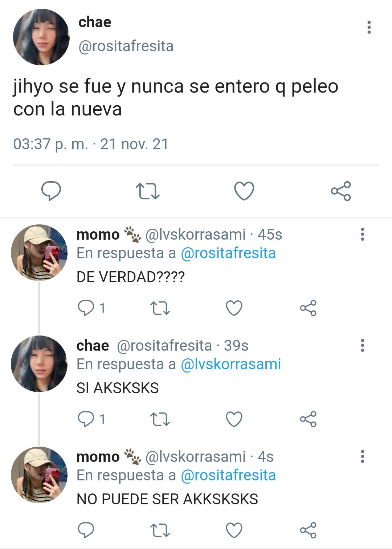
Task: Reply to the NO PUEDE SER AKKSKSKS tweet
Action: pos(86,530)
